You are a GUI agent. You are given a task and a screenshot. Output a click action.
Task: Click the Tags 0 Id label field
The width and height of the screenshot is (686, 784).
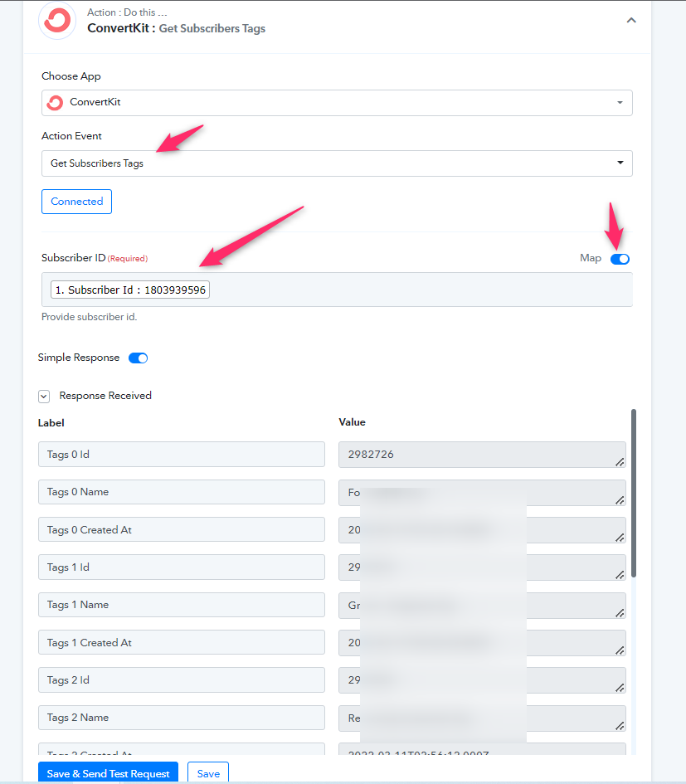(182, 454)
